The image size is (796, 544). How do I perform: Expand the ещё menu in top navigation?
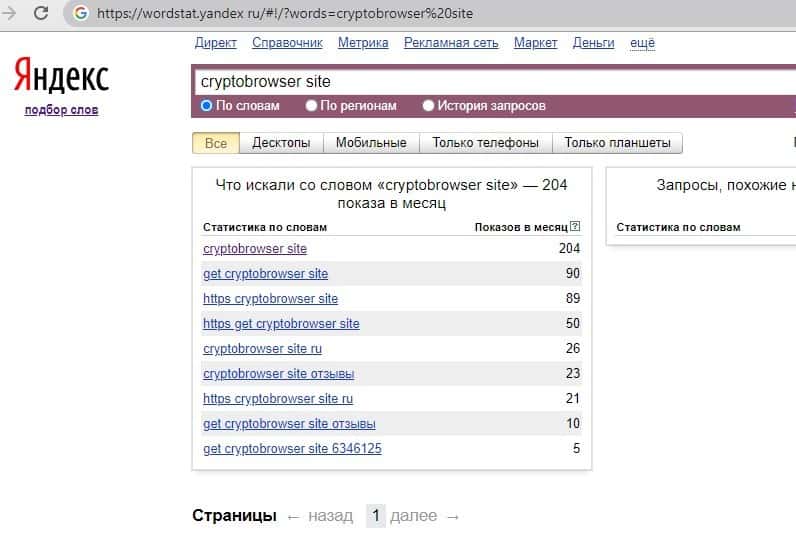642,43
